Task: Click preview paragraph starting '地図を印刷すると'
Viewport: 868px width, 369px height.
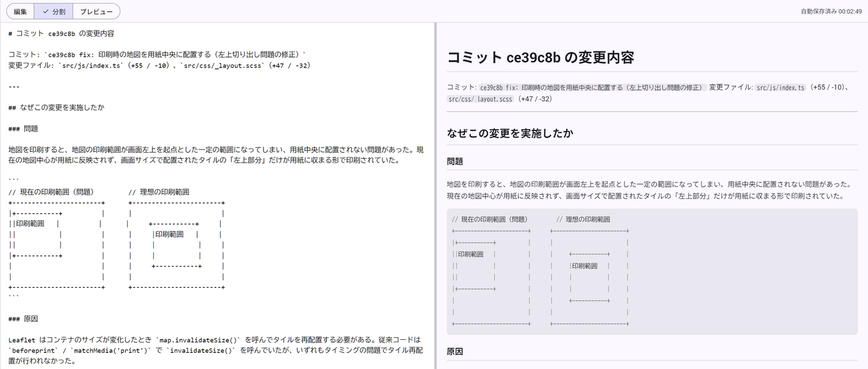Action: 649,190
